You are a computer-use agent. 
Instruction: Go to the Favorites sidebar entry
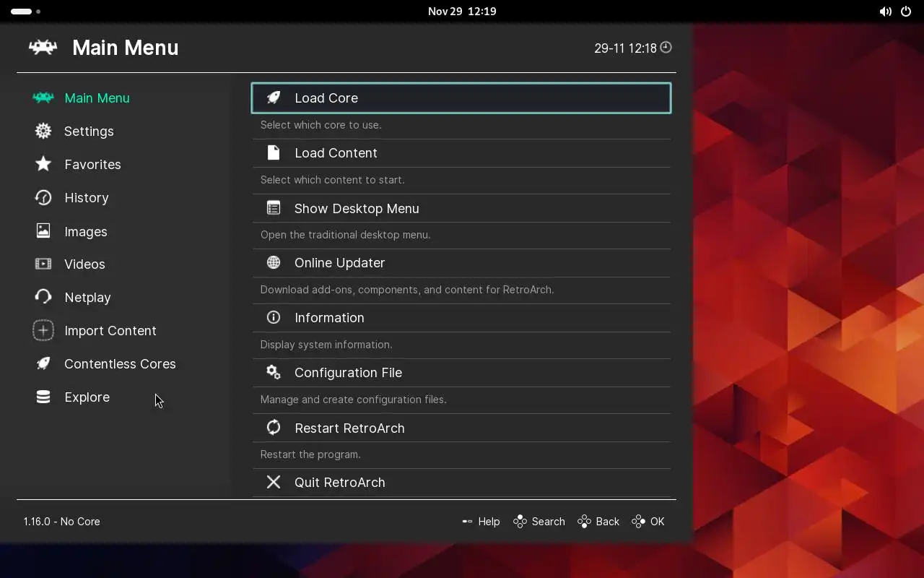[x=92, y=164]
